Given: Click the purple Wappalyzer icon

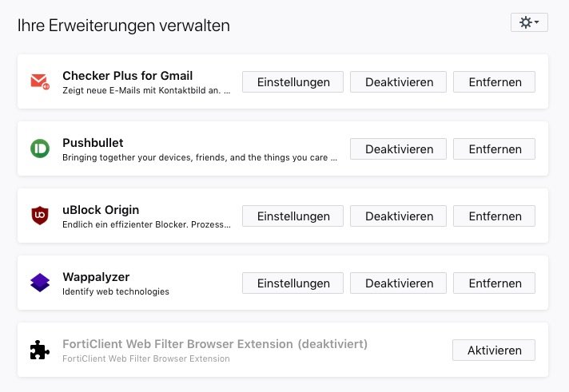Looking at the screenshot, I should coord(39,283).
